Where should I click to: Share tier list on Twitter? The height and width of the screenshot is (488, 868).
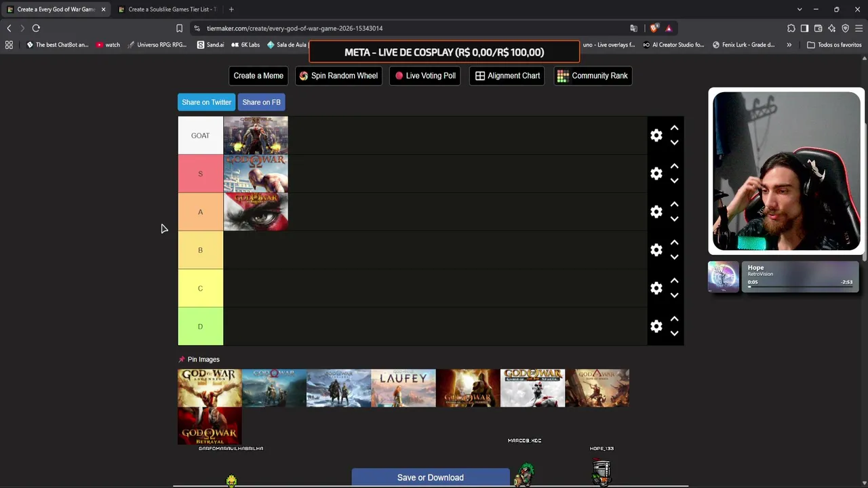pyautogui.click(x=207, y=102)
